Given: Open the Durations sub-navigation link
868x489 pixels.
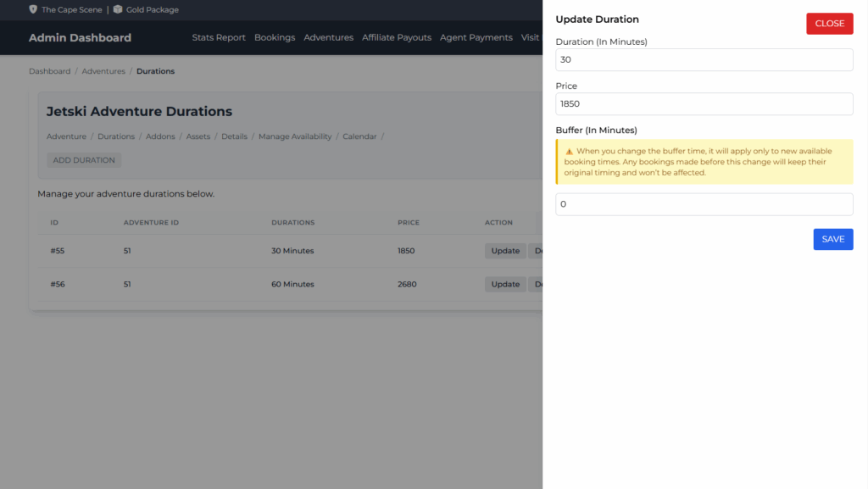Looking at the screenshot, I should [116, 136].
